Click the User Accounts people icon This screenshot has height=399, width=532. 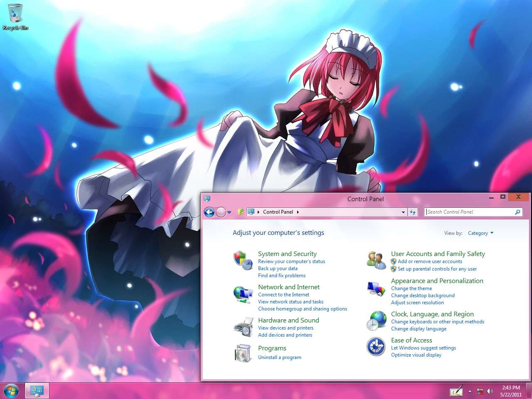click(x=376, y=260)
